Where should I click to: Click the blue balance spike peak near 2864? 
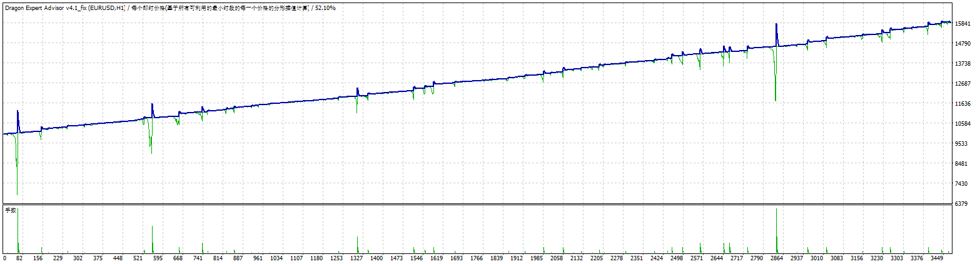pos(776,25)
